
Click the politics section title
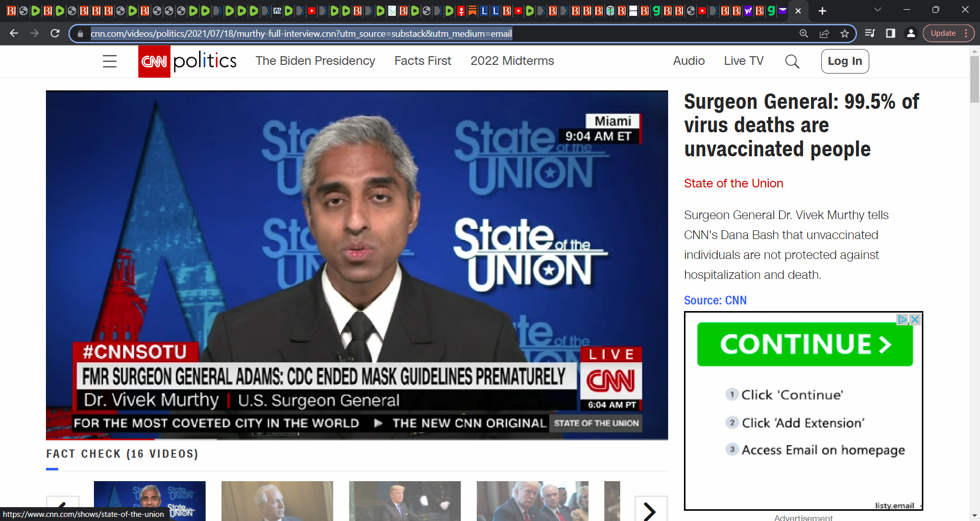pos(205,61)
